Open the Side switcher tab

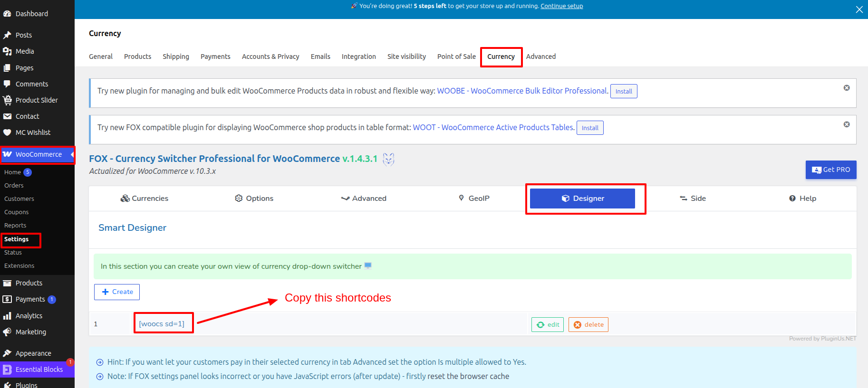point(693,199)
